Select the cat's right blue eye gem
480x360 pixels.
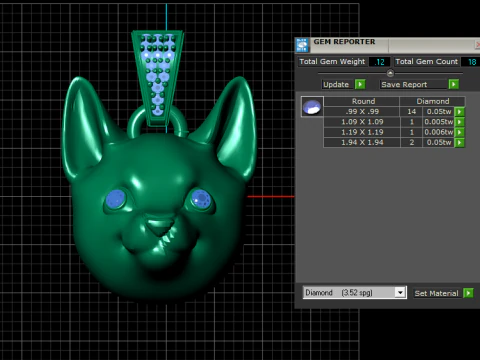click(201, 199)
